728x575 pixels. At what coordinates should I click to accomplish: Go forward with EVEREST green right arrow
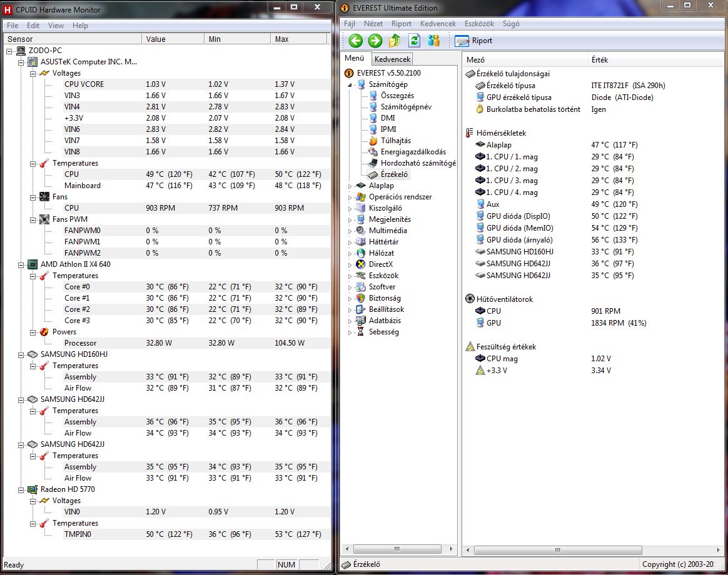[375, 41]
